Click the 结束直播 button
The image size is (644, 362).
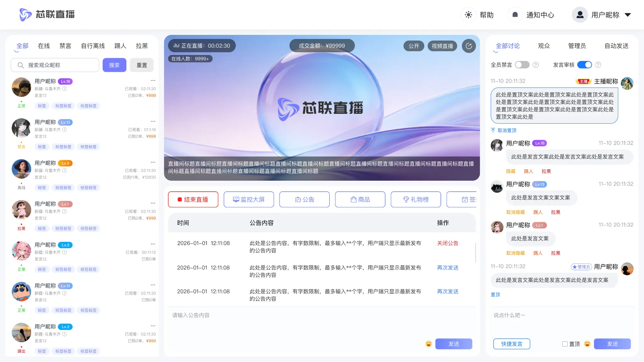tap(193, 200)
